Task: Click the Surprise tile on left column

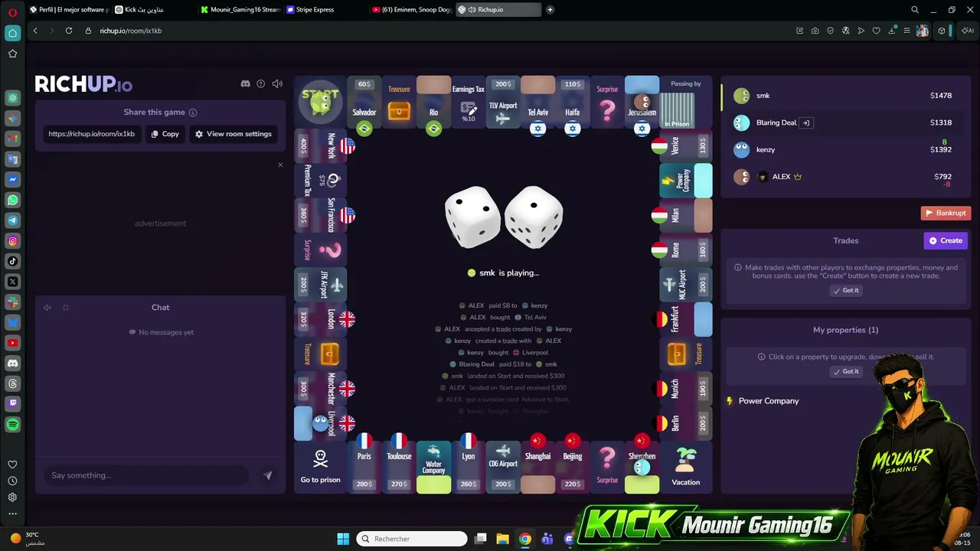Action: 321,249
